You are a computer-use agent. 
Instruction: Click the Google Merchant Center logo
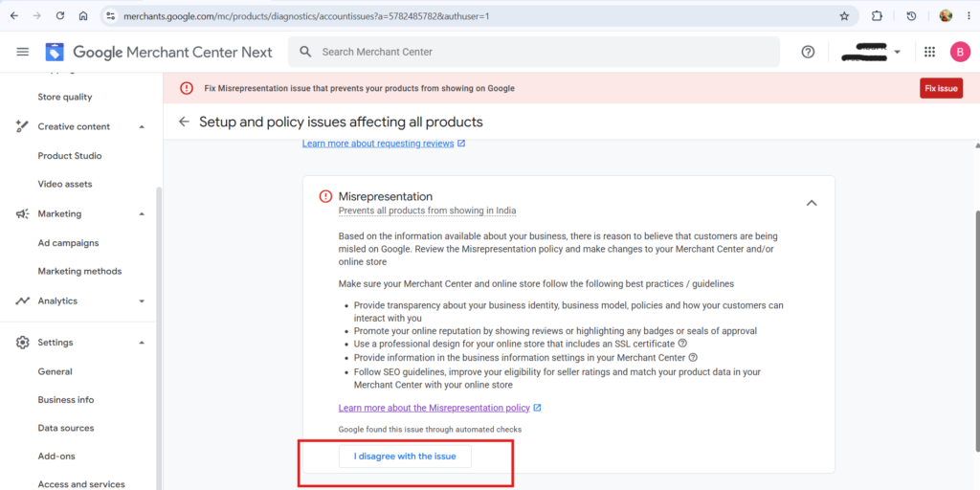[159, 52]
